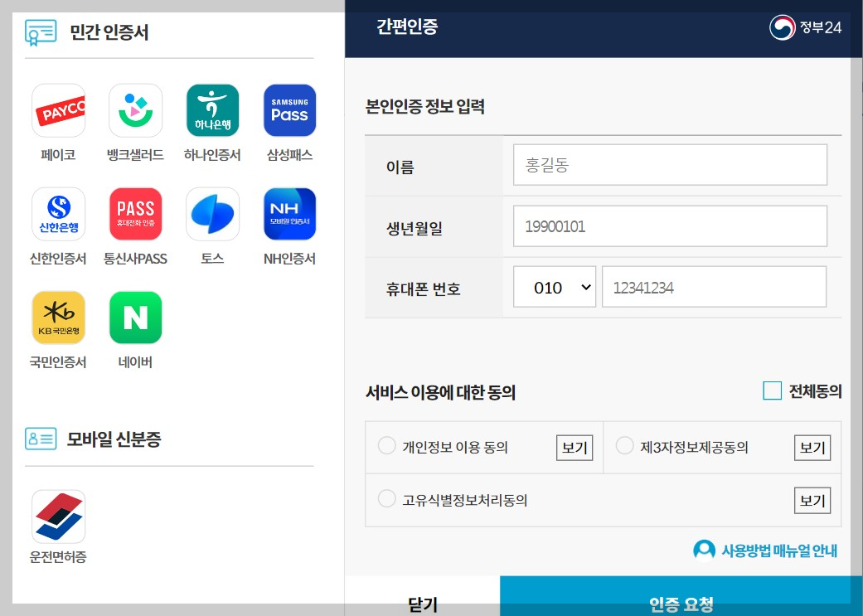Pick the NH mobile certificate icon
The image size is (863, 616).
click(289, 214)
